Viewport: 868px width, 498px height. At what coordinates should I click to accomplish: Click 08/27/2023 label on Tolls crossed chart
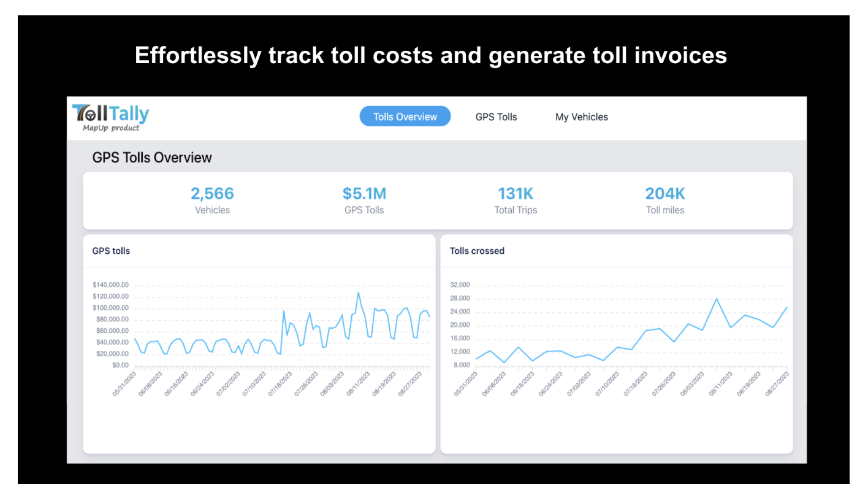775,383
